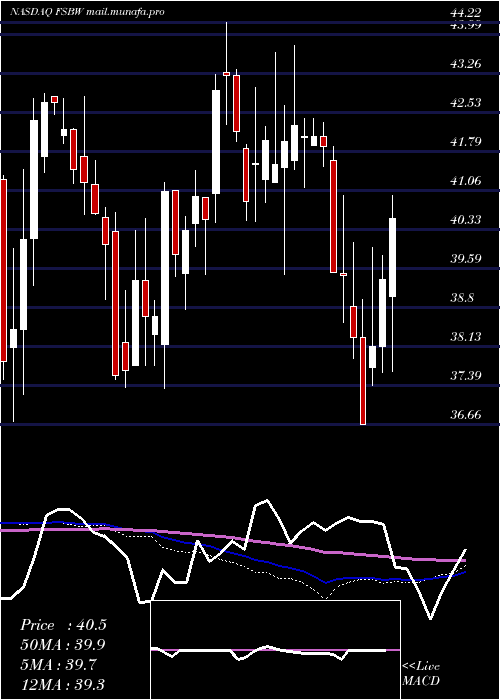Click the 50MA : 39.9 readout
The height and width of the screenshot is (700, 500).
tap(63, 645)
